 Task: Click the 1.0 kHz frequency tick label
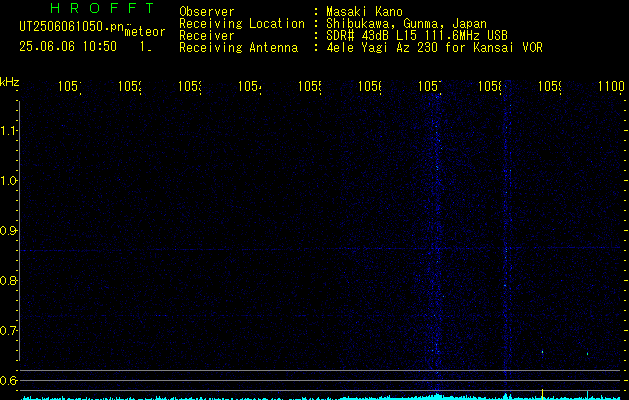(x=8, y=181)
